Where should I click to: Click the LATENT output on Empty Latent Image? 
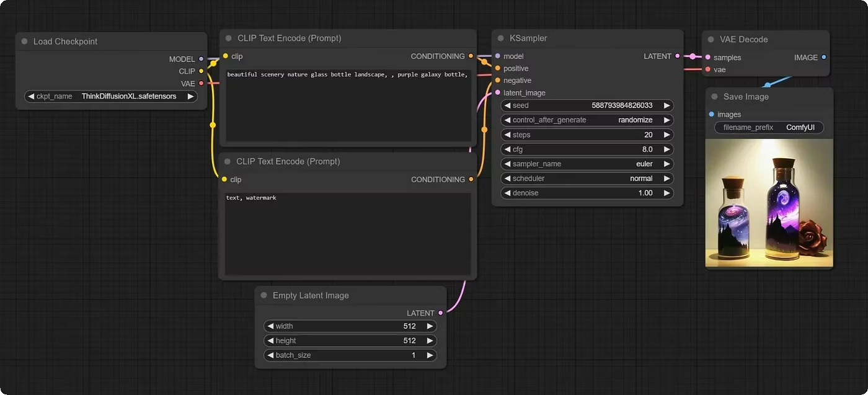click(440, 313)
